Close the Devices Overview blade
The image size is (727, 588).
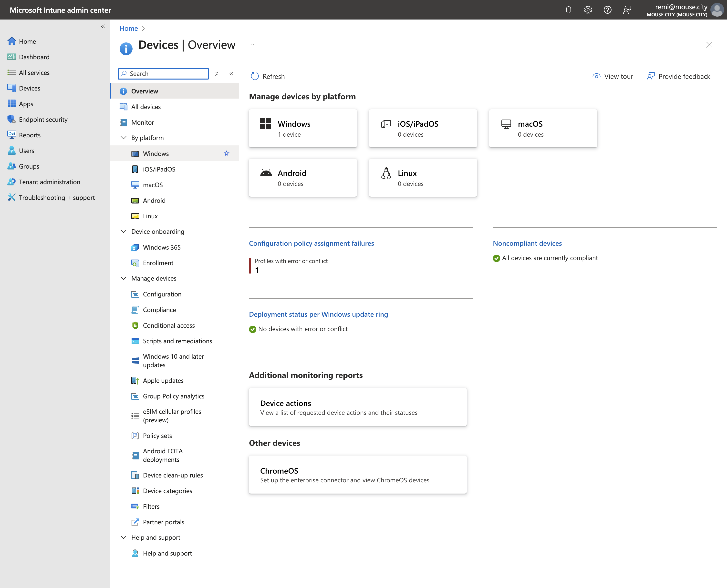click(x=709, y=45)
